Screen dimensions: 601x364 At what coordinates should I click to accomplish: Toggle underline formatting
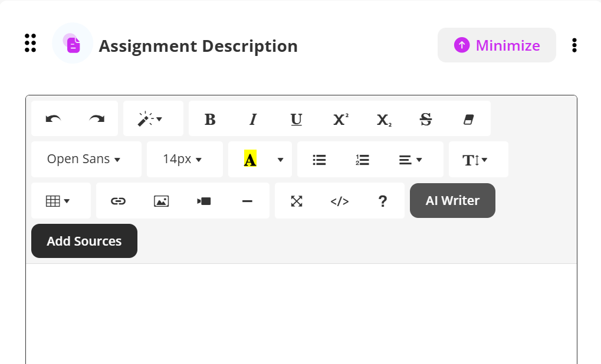[x=296, y=119]
